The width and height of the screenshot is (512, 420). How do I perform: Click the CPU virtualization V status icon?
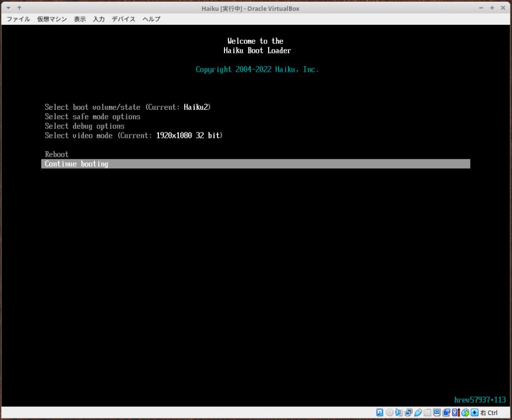pos(456,412)
